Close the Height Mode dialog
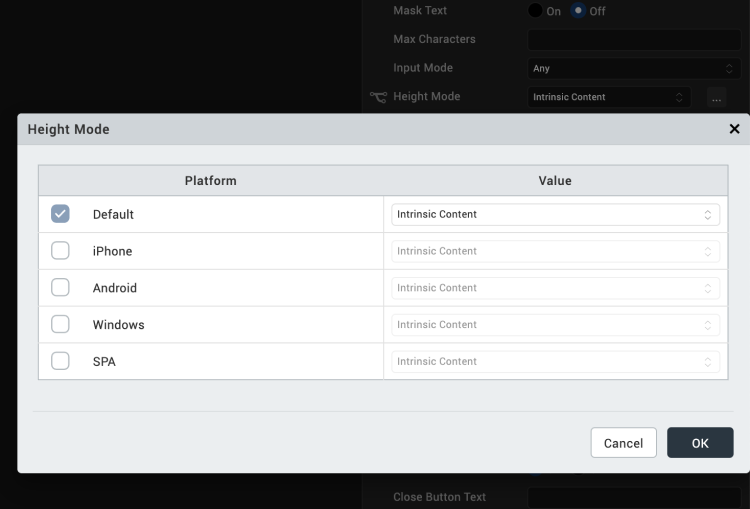 pyautogui.click(x=734, y=129)
